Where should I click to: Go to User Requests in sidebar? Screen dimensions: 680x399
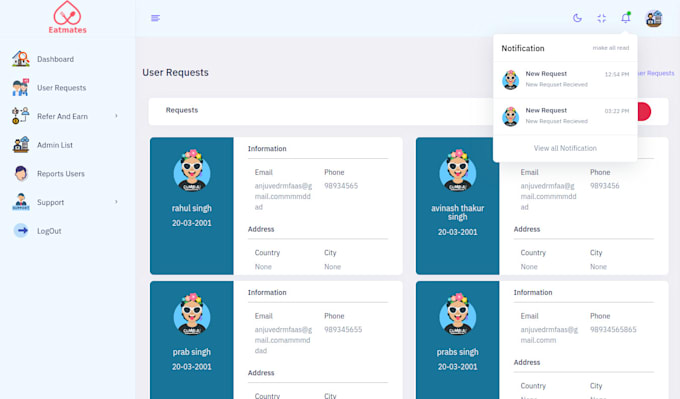pos(61,88)
